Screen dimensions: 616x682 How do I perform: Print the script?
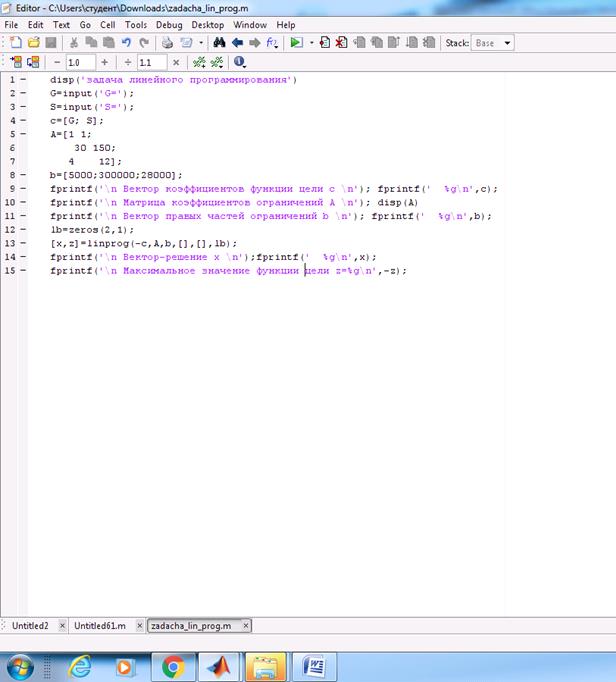[x=167, y=43]
